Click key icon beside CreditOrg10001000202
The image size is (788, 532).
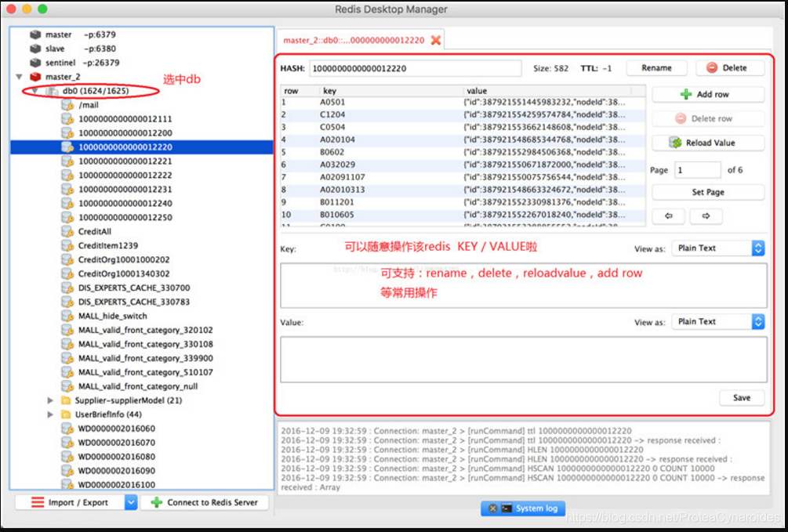67,259
